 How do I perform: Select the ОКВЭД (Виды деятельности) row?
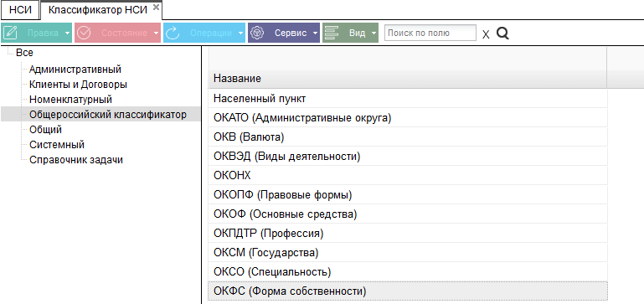[408, 156]
